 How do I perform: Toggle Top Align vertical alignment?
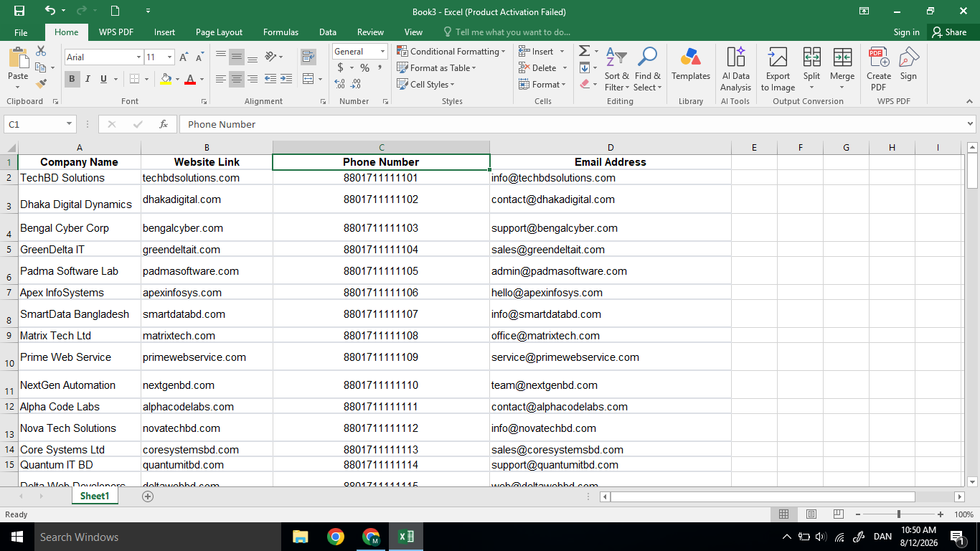(221, 57)
